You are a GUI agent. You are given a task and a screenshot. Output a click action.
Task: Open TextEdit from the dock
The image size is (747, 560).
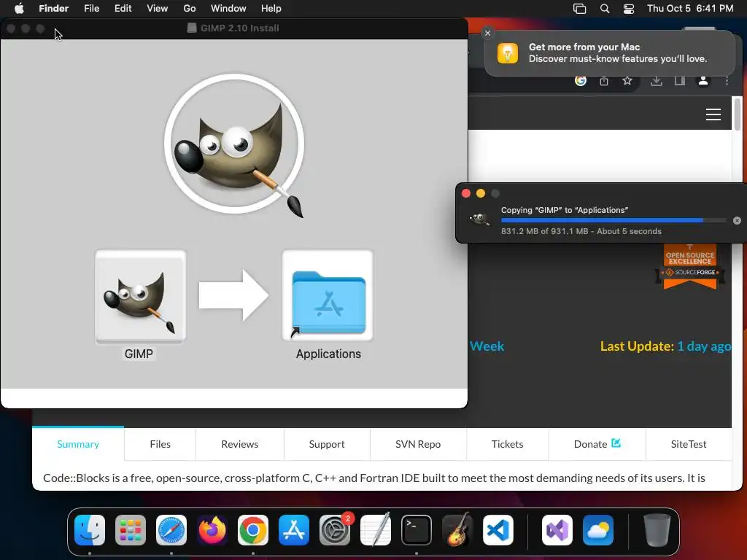[x=376, y=530]
